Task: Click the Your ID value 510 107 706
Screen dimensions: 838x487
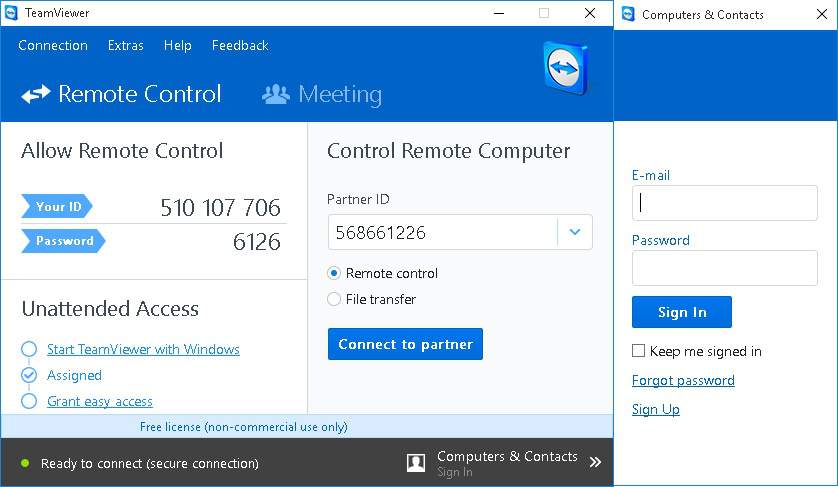Action: pos(220,207)
